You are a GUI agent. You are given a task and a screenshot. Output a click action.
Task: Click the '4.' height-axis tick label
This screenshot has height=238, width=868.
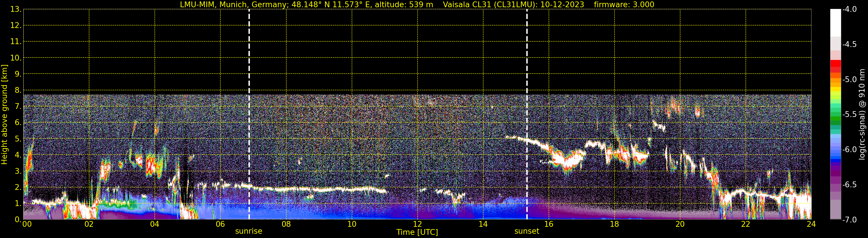[18, 155]
